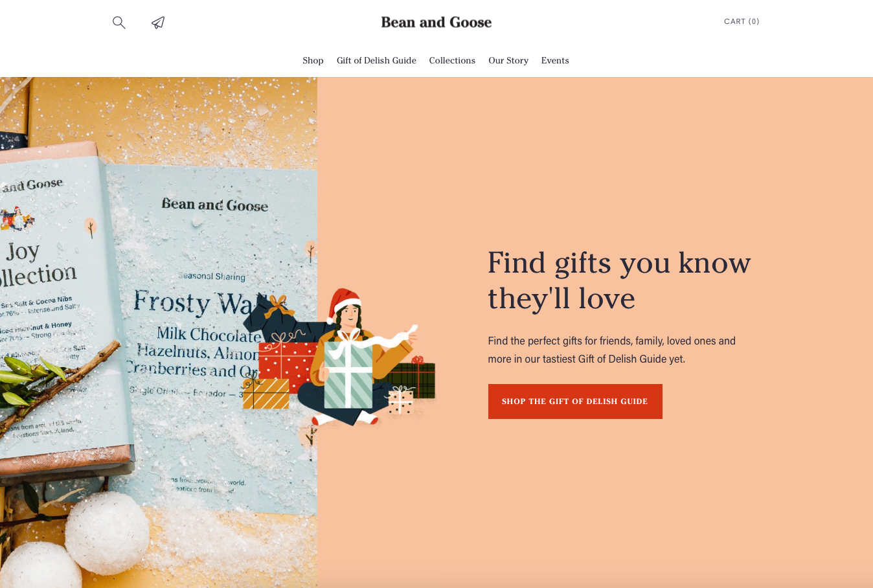873x588 pixels.
Task: Open the Events page
Action: point(555,60)
